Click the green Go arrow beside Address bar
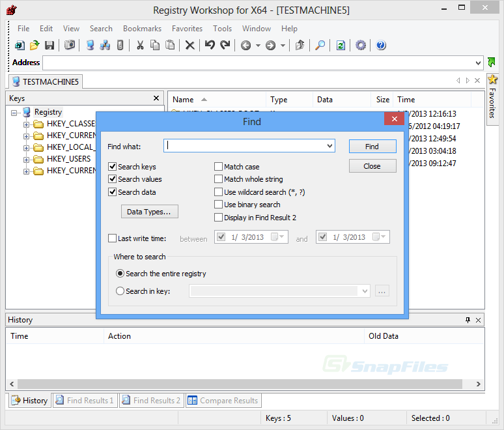 pos(492,62)
